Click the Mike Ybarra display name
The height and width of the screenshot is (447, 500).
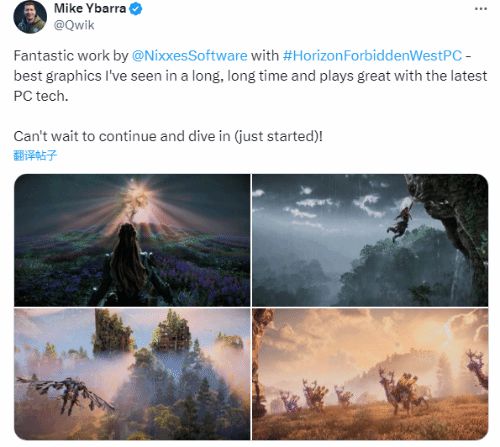coord(90,8)
